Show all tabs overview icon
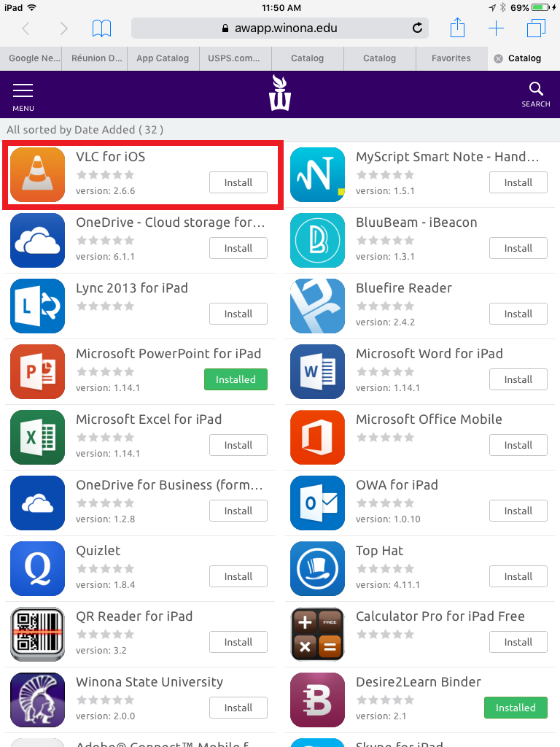The width and height of the screenshot is (560, 747). [536, 28]
